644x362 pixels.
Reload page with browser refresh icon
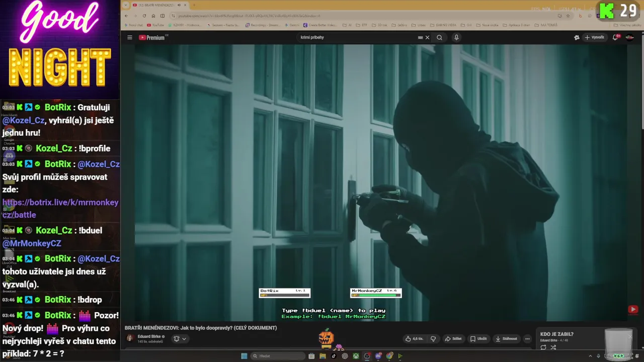pyautogui.click(x=144, y=16)
